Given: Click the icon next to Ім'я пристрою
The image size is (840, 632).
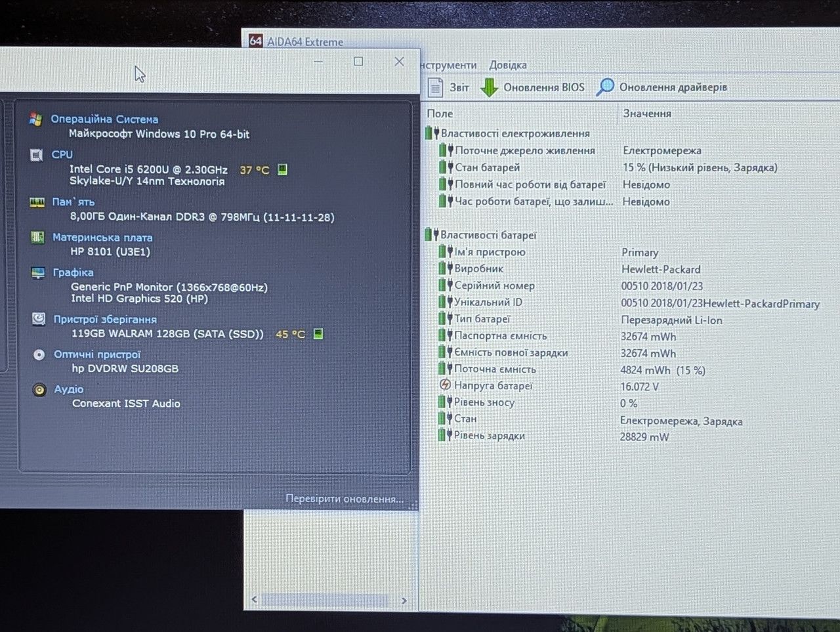Looking at the screenshot, I should [446, 251].
